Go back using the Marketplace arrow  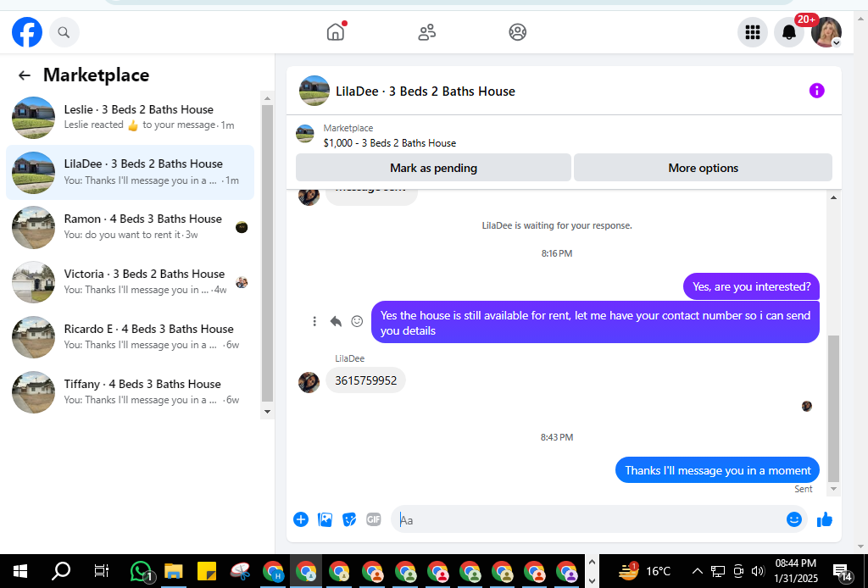click(25, 75)
